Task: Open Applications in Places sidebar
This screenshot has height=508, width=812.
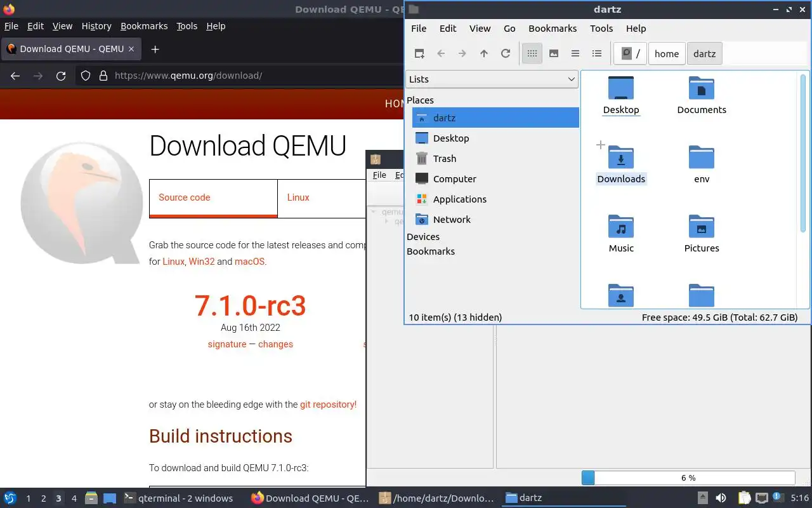Action: 495,199
